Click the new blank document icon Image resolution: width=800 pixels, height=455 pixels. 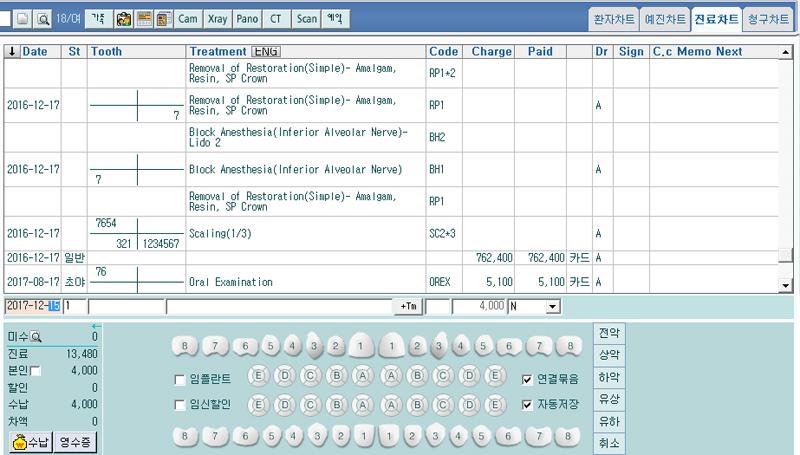pyautogui.click(x=22, y=19)
